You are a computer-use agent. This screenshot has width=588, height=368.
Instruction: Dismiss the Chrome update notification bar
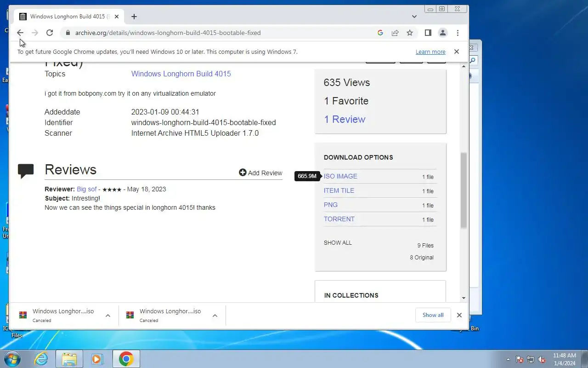[x=457, y=52]
